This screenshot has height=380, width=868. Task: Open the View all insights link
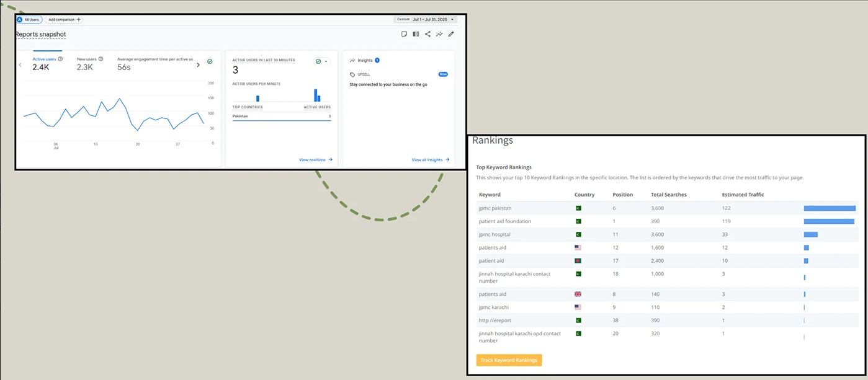coord(431,160)
